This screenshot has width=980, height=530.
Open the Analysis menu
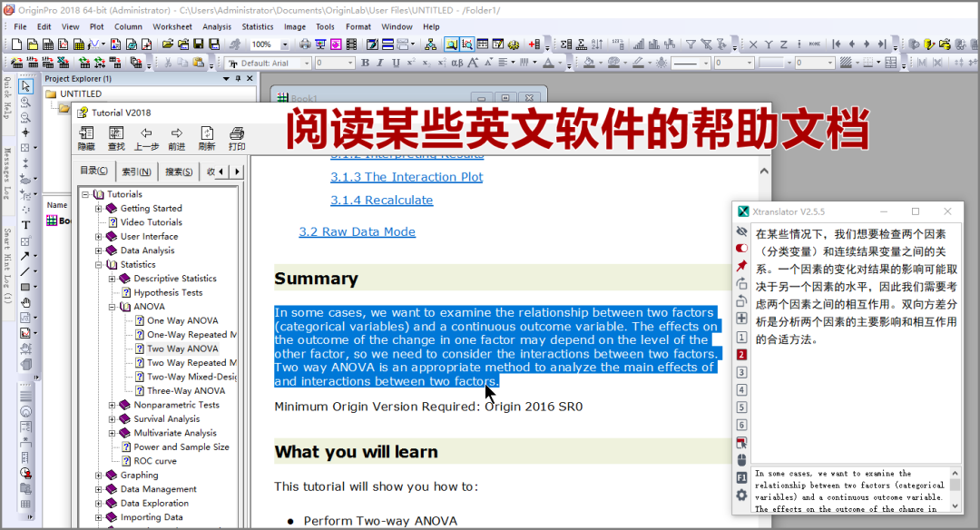click(217, 27)
